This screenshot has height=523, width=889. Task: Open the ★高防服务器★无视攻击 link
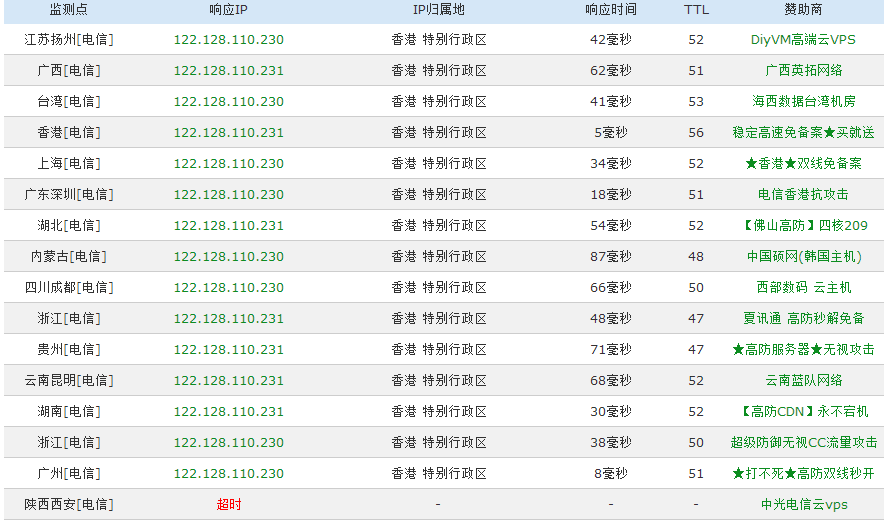coord(803,350)
